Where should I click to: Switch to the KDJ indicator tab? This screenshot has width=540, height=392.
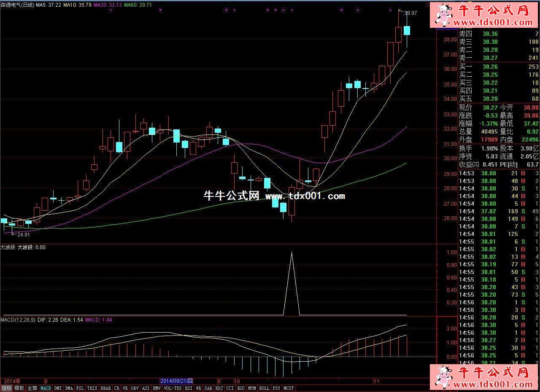pyautogui.click(x=219, y=388)
